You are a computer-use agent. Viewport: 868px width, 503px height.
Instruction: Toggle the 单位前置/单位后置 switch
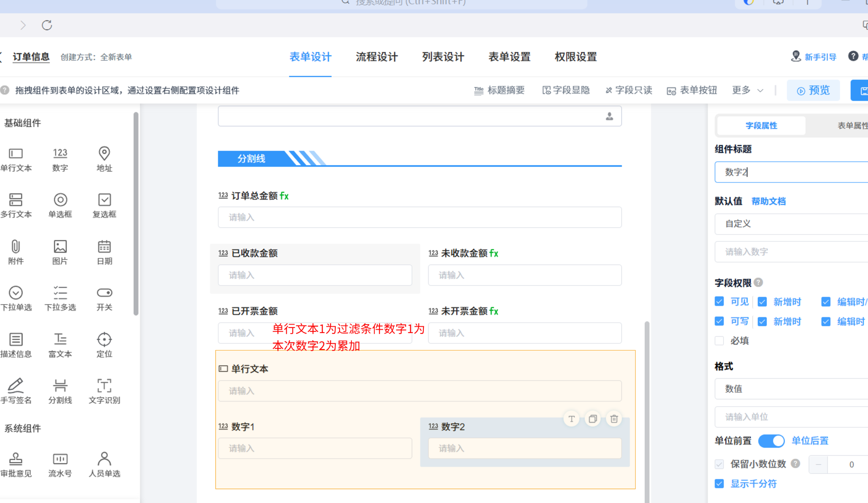771,441
